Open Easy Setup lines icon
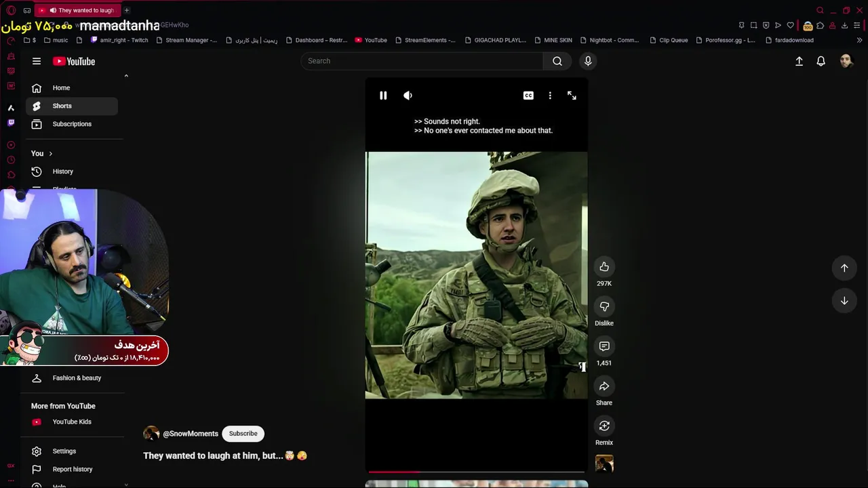This screenshot has height=488, width=868. pyautogui.click(x=858, y=25)
